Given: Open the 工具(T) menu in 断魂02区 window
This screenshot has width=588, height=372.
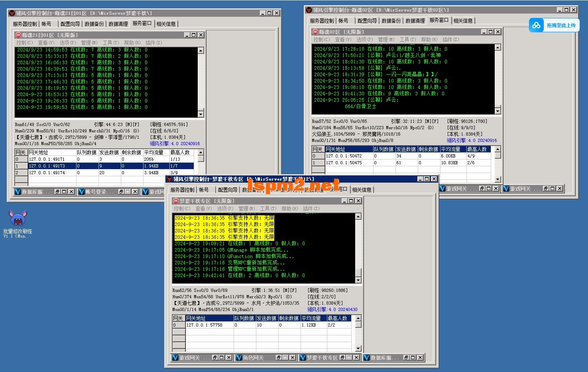Looking at the screenshot, I should pos(408,39).
